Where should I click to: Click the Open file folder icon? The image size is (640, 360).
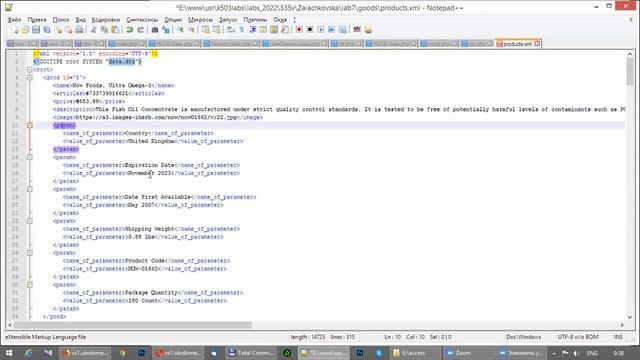25,30
